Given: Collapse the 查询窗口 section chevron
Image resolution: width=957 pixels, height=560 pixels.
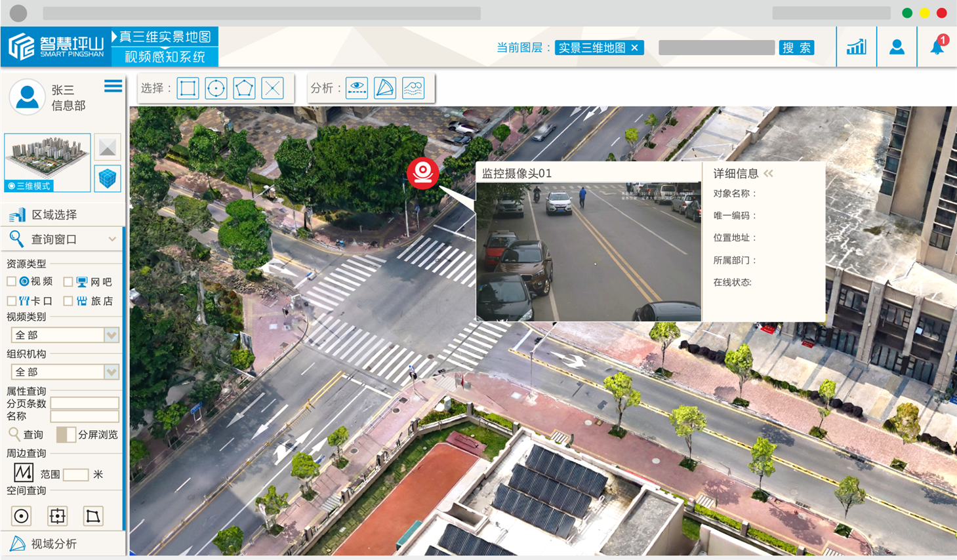Looking at the screenshot, I should pyautogui.click(x=112, y=239).
